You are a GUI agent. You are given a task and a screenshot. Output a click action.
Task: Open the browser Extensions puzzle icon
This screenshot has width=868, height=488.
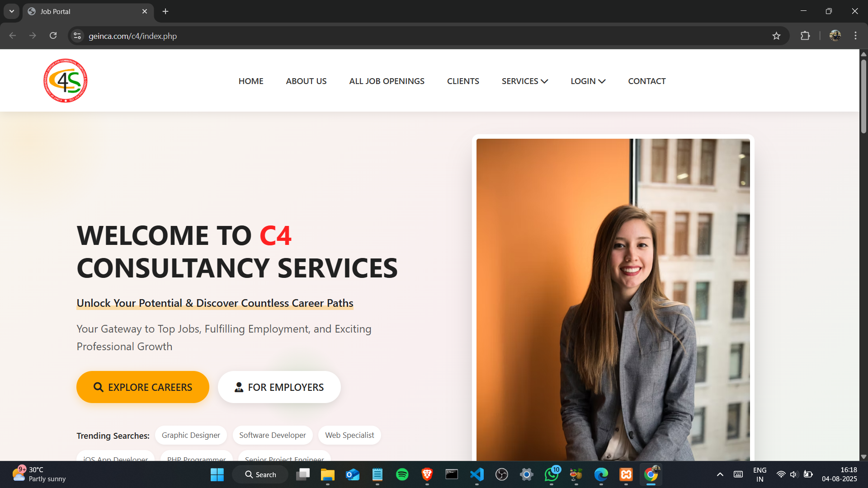[805, 36]
